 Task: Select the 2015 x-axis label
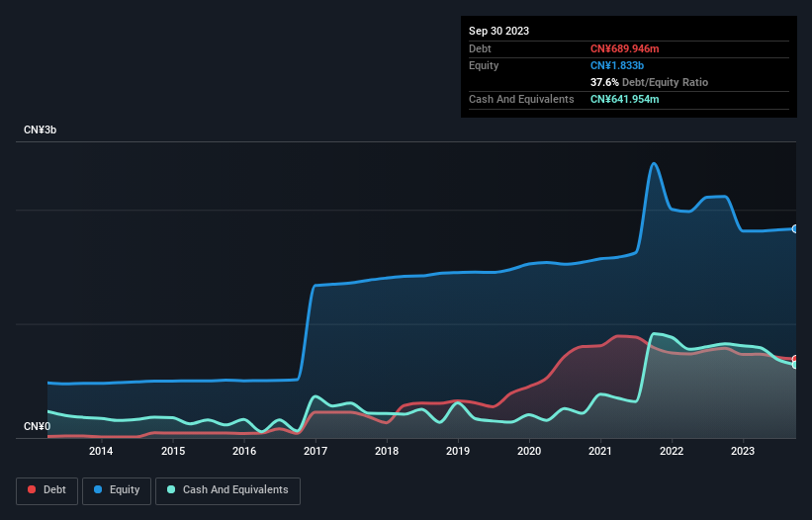173,451
